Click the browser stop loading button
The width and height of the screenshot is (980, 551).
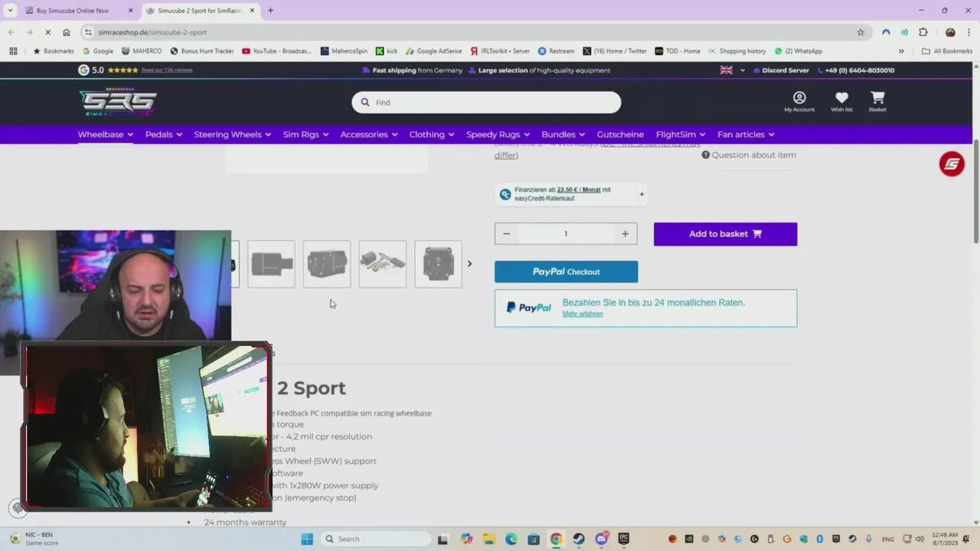(47, 32)
